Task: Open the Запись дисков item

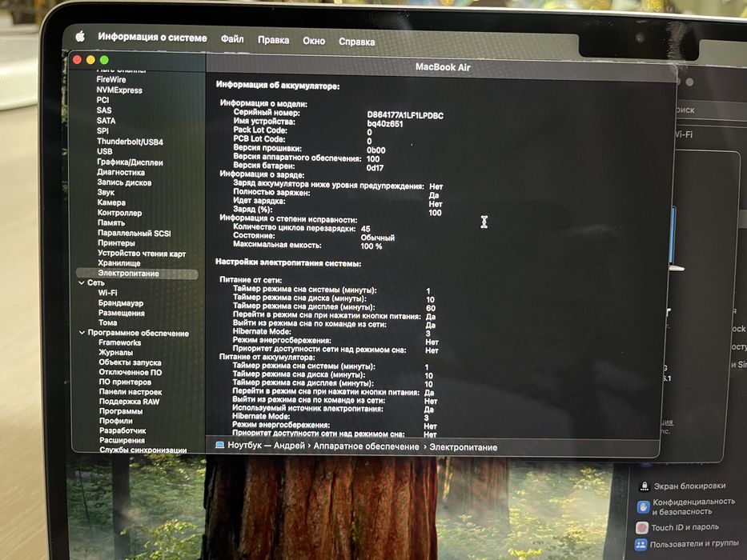Action: [x=124, y=182]
